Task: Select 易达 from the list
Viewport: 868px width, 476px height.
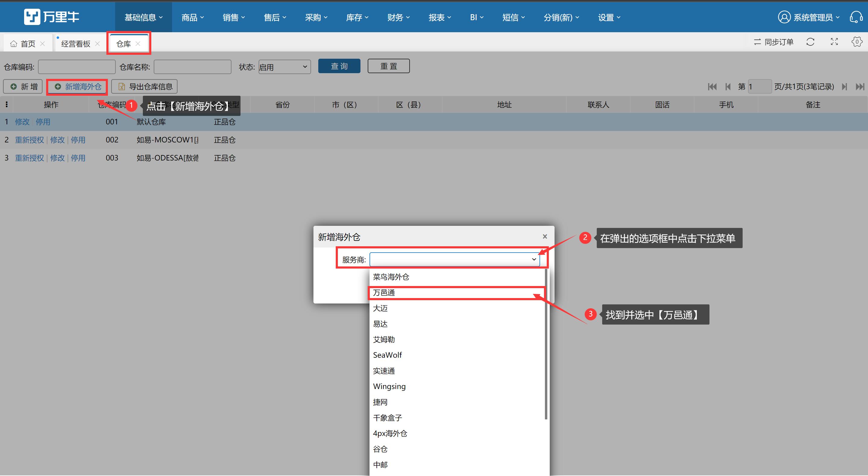Action: 457,324
